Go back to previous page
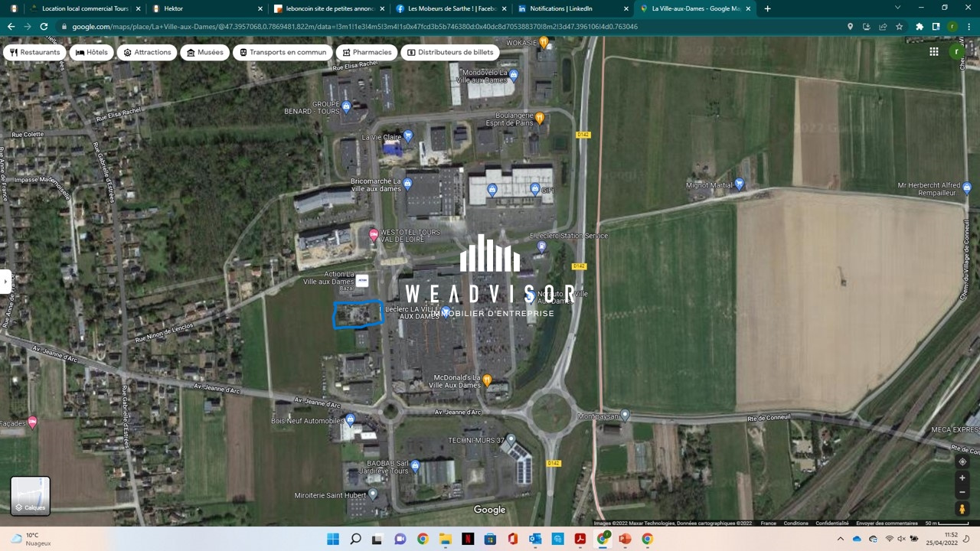980x551 pixels. tap(11, 26)
